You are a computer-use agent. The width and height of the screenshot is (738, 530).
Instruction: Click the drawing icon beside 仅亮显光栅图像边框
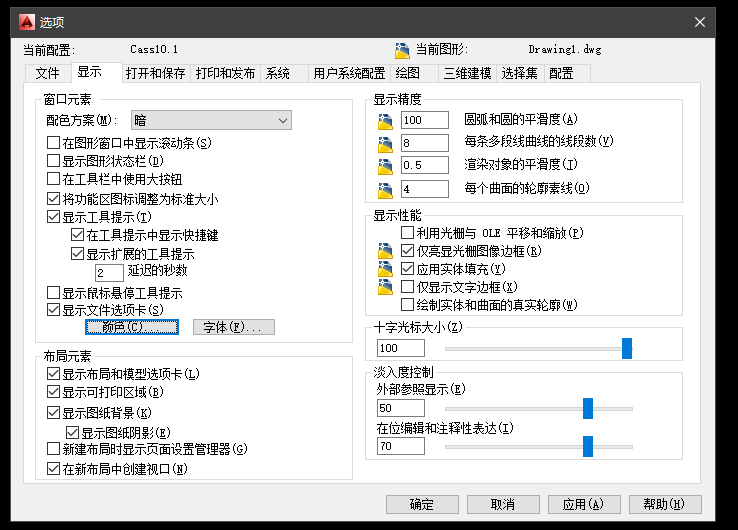coord(387,251)
